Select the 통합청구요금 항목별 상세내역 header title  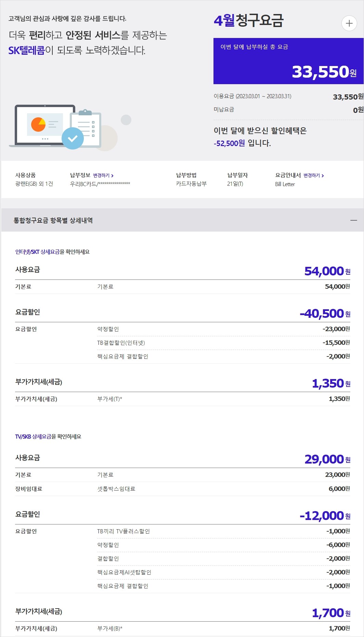click(x=53, y=220)
